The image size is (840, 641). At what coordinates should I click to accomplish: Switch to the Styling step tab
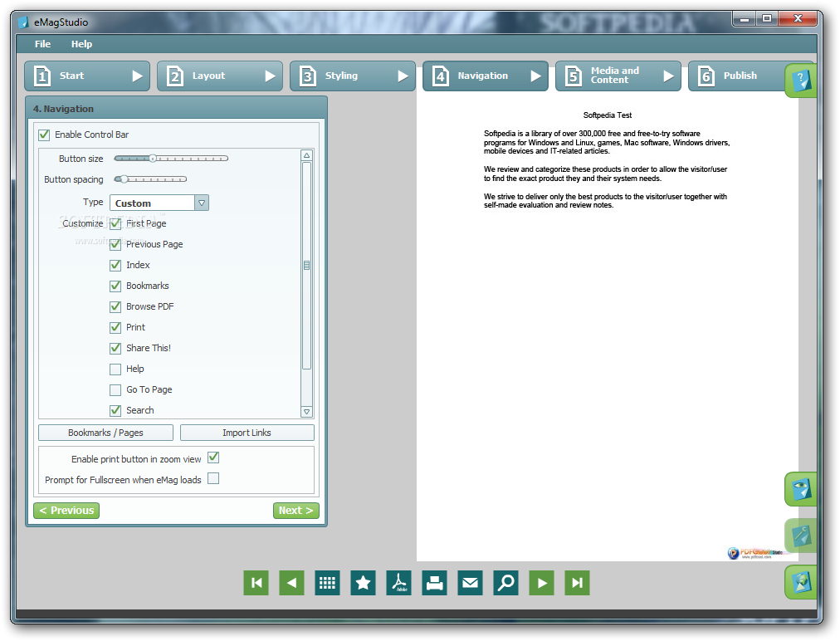[353, 76]
